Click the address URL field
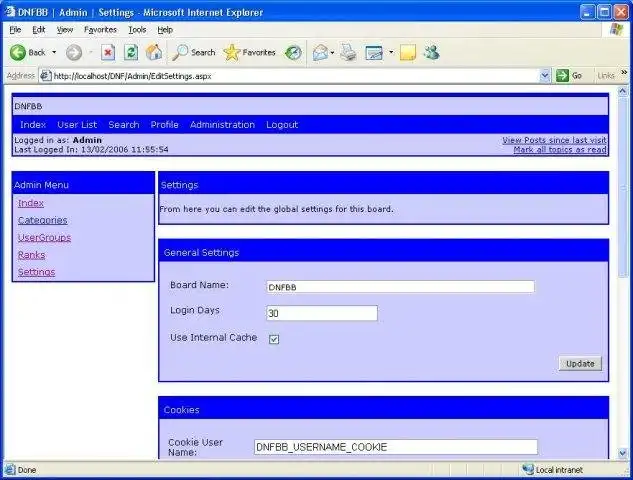Image resolution: width=633 pixels, height=480 pixels. click(x=295, y=76)
